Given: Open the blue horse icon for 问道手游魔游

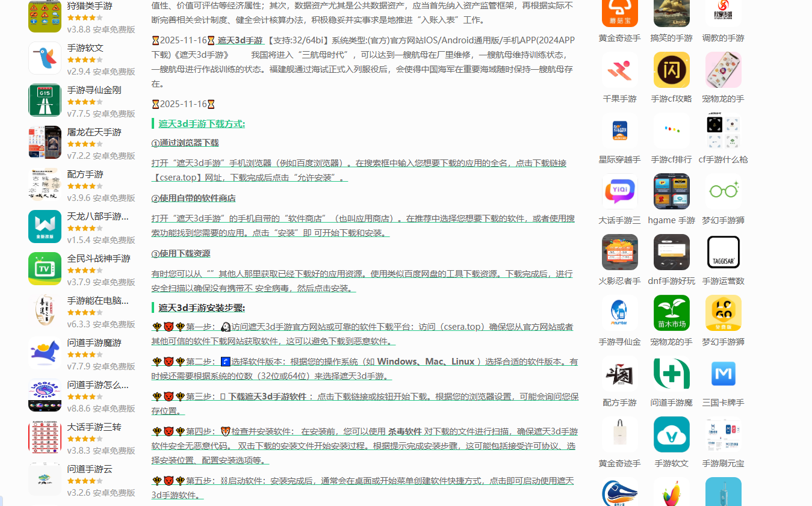Looking at the screenshot, I should (x=45, y=353).
